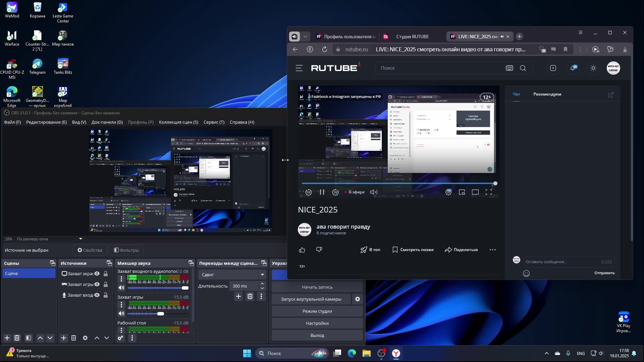Open Файл menu in OBS

(12, 122)
